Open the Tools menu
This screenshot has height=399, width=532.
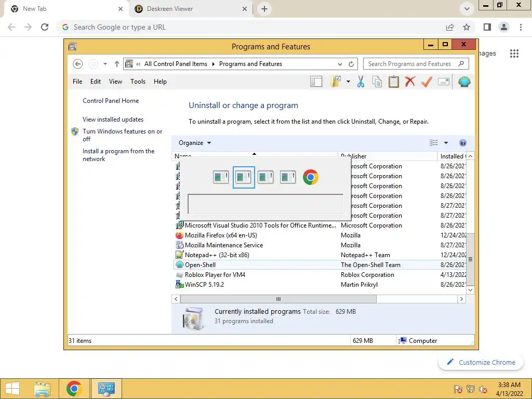[x=138, y=82]
